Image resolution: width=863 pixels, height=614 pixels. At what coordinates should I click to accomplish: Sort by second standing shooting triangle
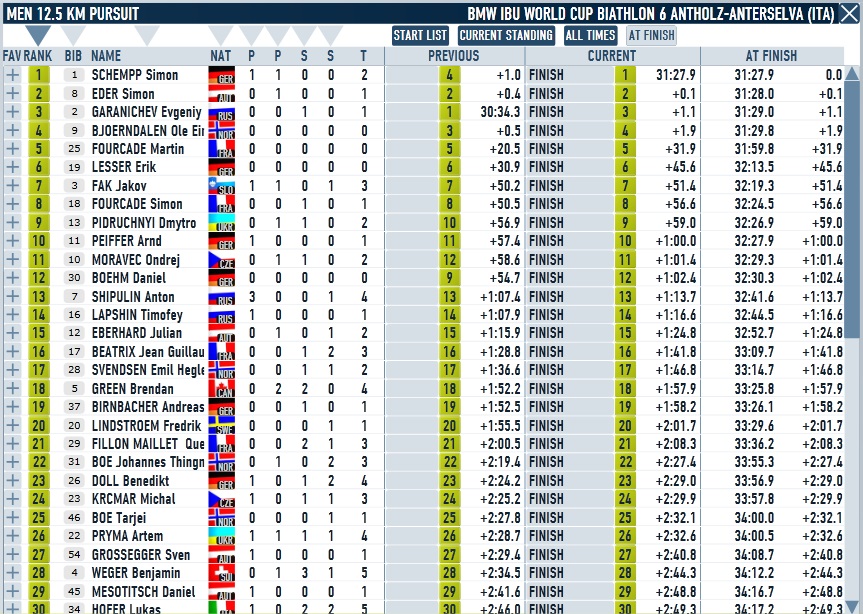pyautogui.click(x=330, y=36)
